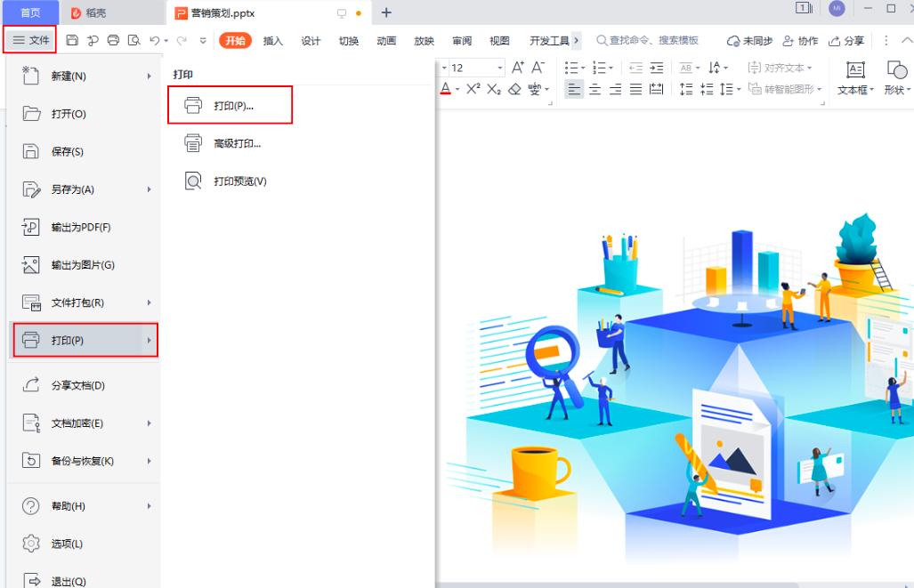The width and height of the screenshot is (914, 588).
Task: Open the font color swatch dropdown
Action: click(x=457, y=88)
